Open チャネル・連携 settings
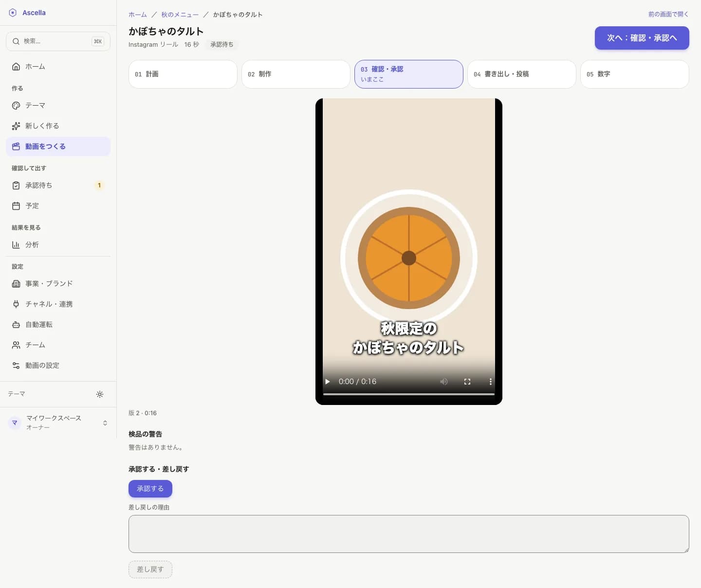Image resolution: width=701 pixels, height=588 pixels. point(58,304)
